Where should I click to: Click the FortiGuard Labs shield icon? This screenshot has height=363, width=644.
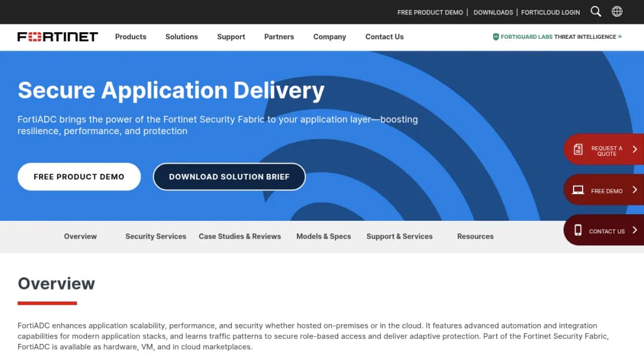pos(496,36)
